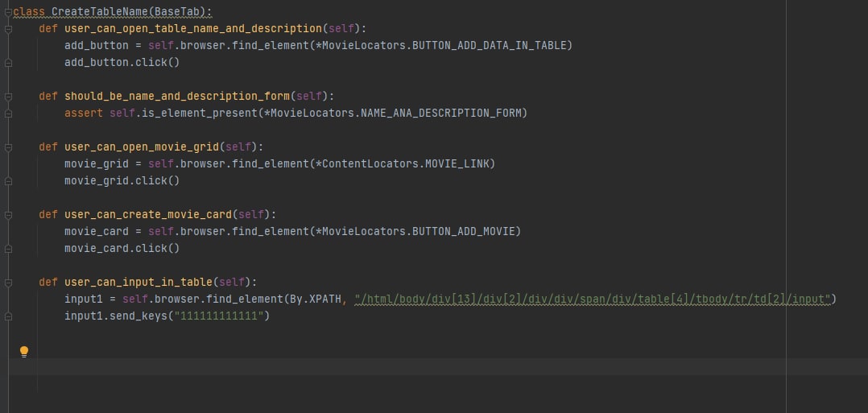This screenshot has width=868, height=413.
Task: Fold the user_can_input_in_table method
Action: (x=8, y=283)
